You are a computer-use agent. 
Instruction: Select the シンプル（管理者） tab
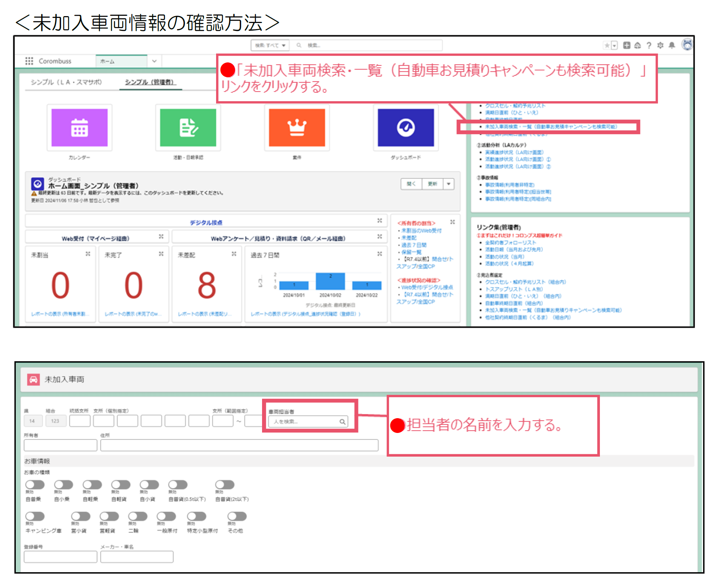click(x=150, y=82)
